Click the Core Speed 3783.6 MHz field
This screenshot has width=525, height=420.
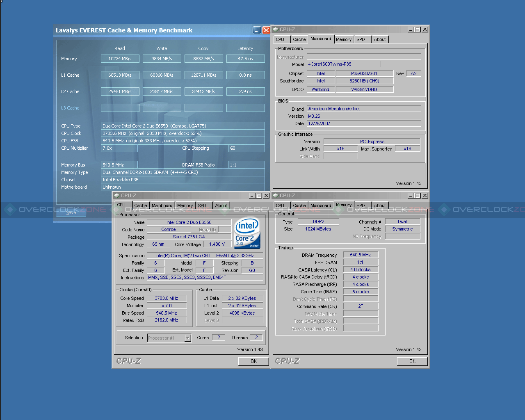[x=166, y=299]
